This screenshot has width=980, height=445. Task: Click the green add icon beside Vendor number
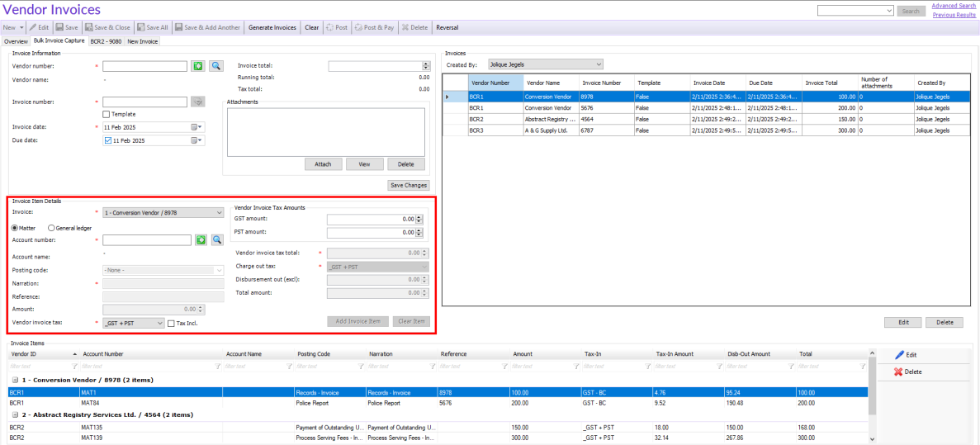pyautogui.click(x=199, y=65)
